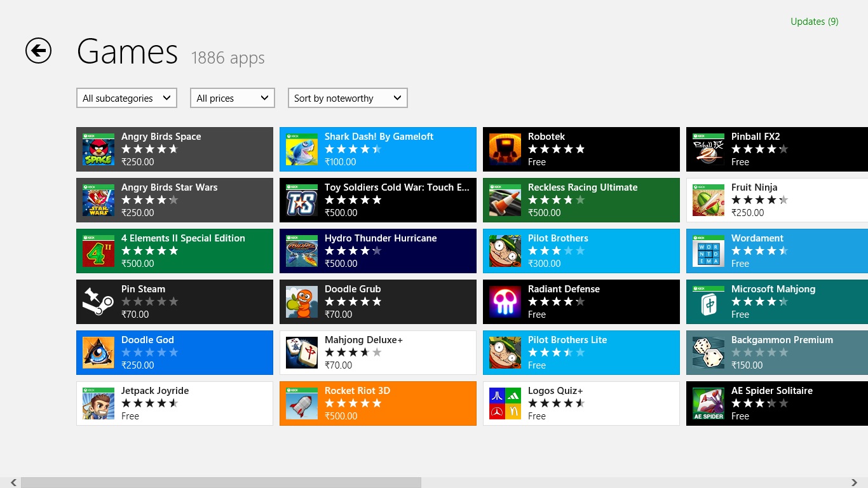Click the Pilot Brothers Lite icon
This screenshot has height=488, width=868.
pyautogui.click(x=505, y=353)
